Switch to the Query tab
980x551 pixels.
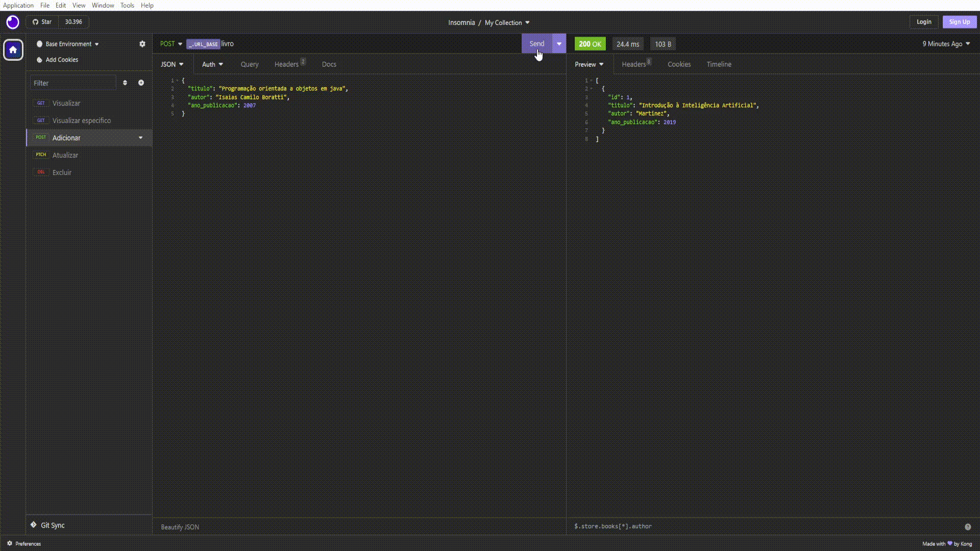250,64
